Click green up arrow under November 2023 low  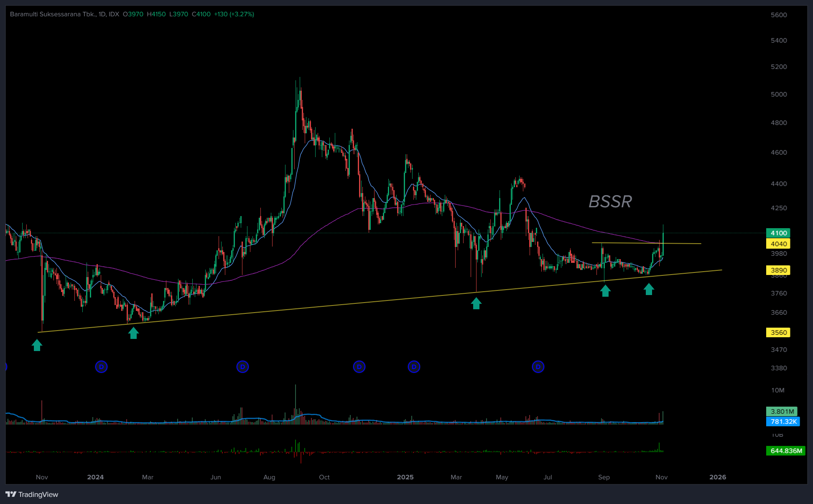click(37, 345)
